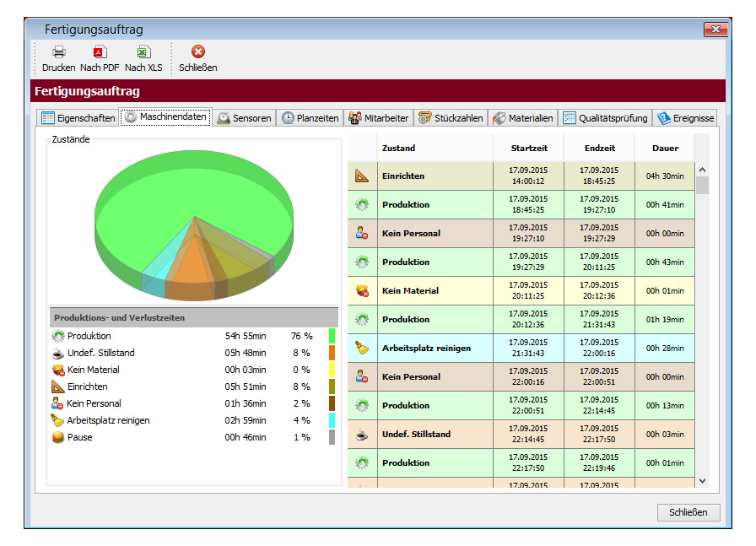Click the yellow Kein Material color swatch
The width and height of the screenshot is (756, 546).
pos(332,370)
